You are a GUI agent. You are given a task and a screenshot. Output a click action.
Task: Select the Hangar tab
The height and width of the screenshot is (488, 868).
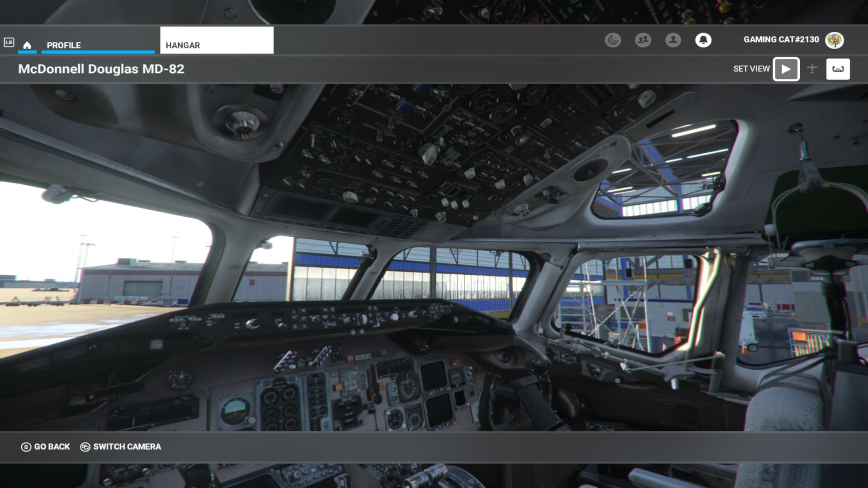coord(217,40)
